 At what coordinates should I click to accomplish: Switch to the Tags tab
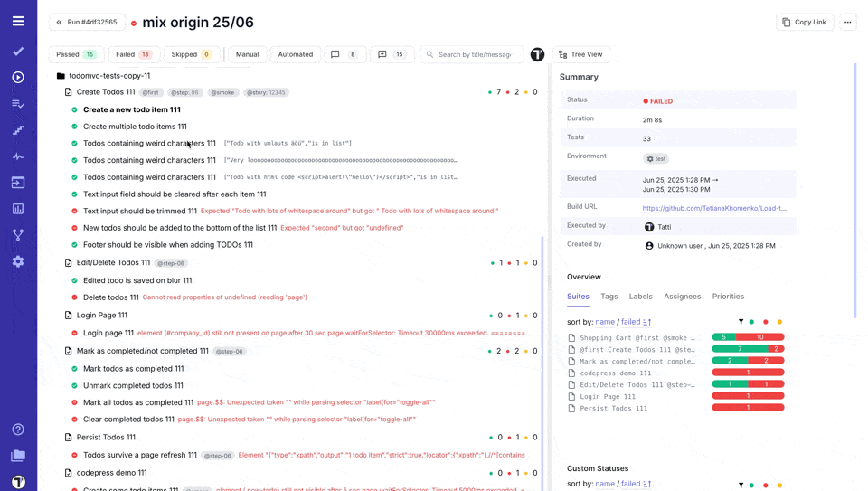pyautogui.click(x=609, y=297)
